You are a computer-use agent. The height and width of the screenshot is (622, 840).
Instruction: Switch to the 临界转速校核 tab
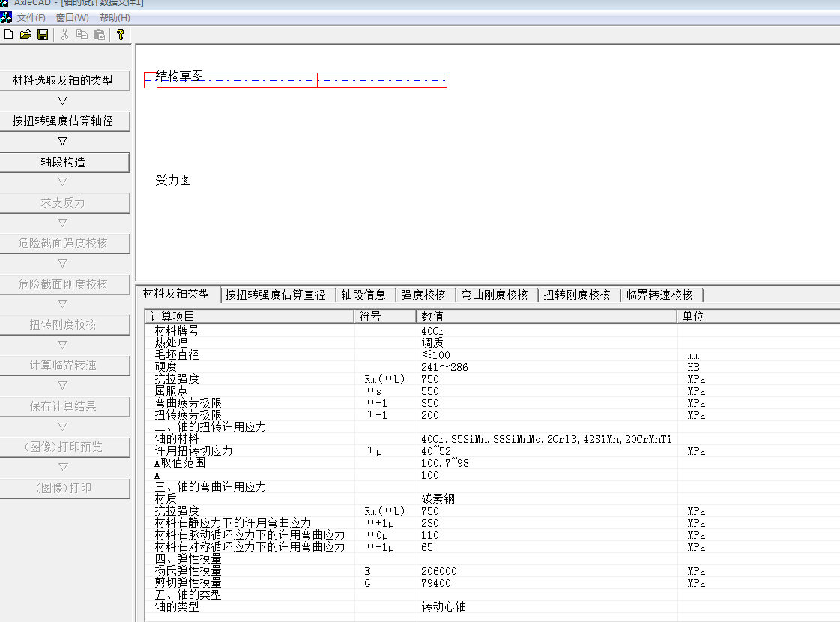(659, 295)
